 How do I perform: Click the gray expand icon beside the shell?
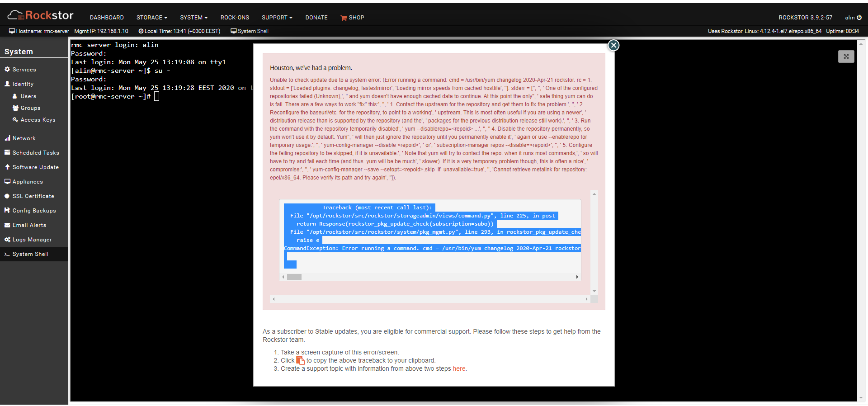click(846, 57)
